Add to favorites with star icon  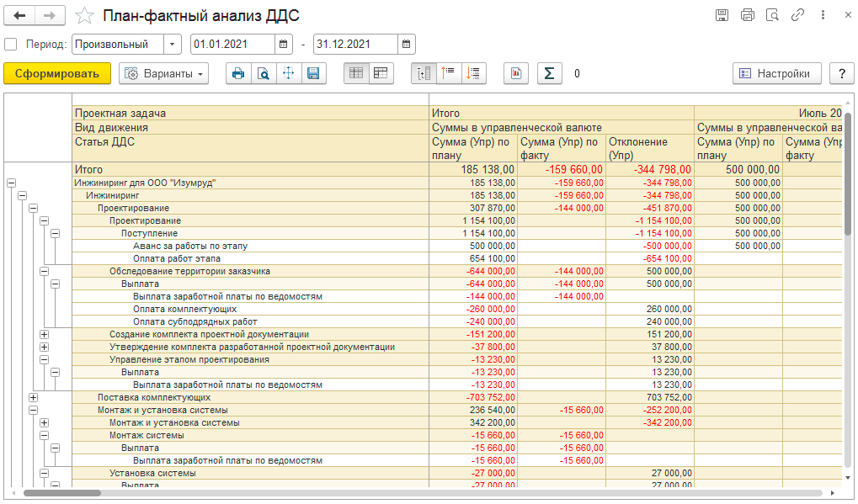point(84,15)
